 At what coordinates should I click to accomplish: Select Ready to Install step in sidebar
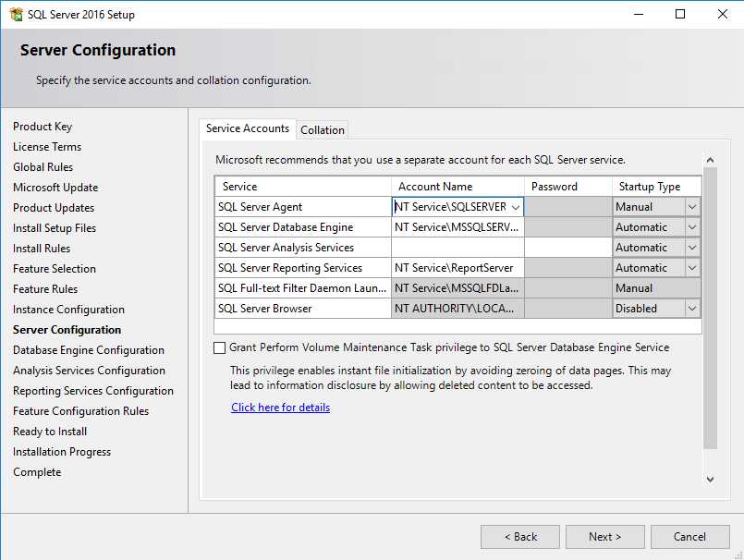(x=50, y=432)
